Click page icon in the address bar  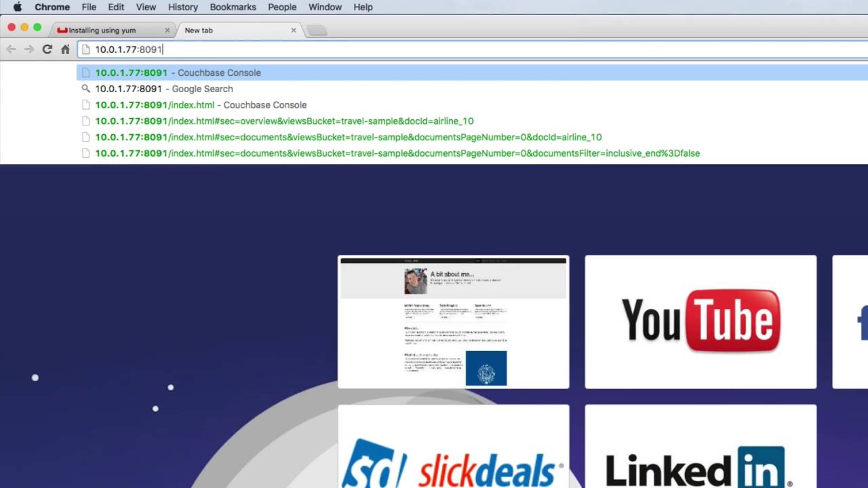(85, 49)
